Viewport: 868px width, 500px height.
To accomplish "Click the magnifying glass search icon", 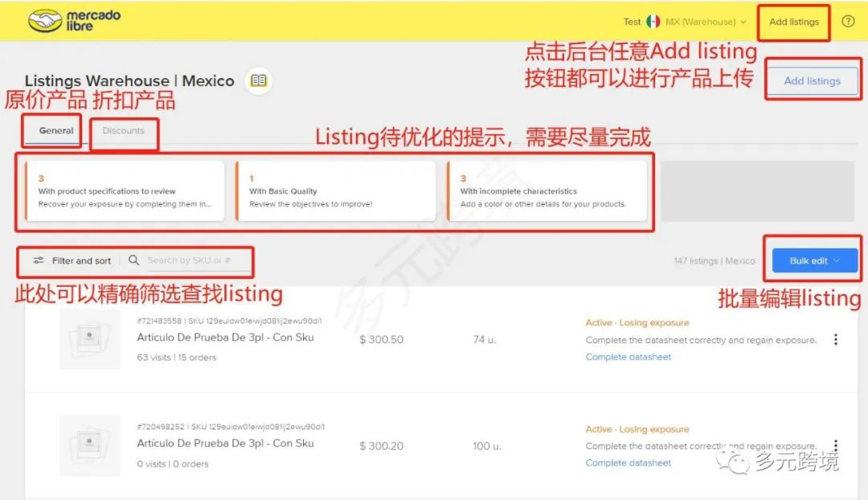I will (133, 260).
